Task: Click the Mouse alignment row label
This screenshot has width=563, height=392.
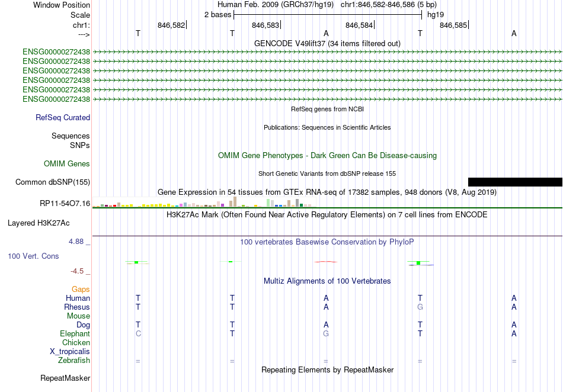Action: tap(78, 316)
